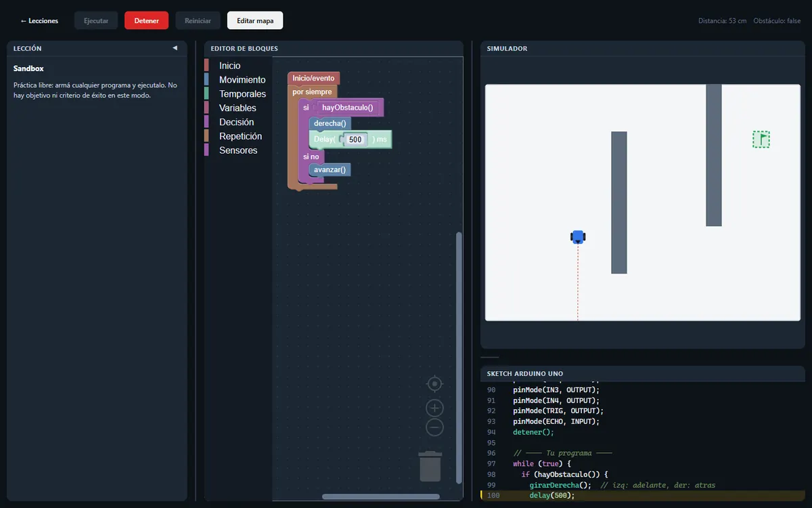
Task: Click the Ejecutar button
Action: click(x=96, y=20)
